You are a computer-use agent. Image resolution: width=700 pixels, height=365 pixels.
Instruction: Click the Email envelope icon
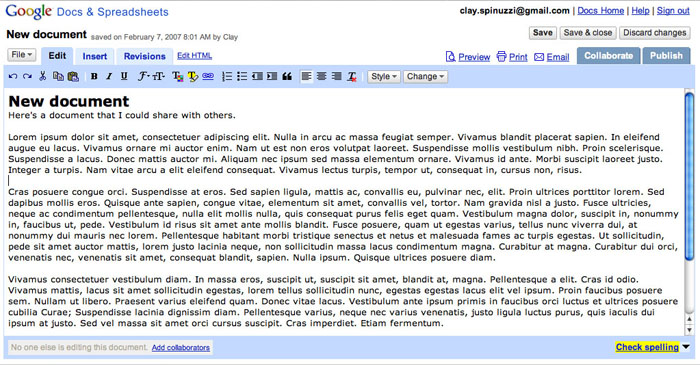[539, 57]
